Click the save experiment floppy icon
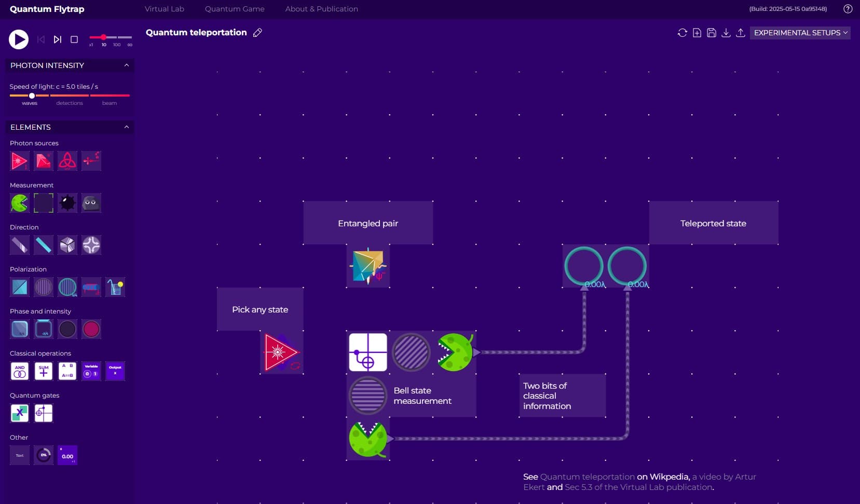This screenshot has width=860, height=504. click(x=712, y=33)
